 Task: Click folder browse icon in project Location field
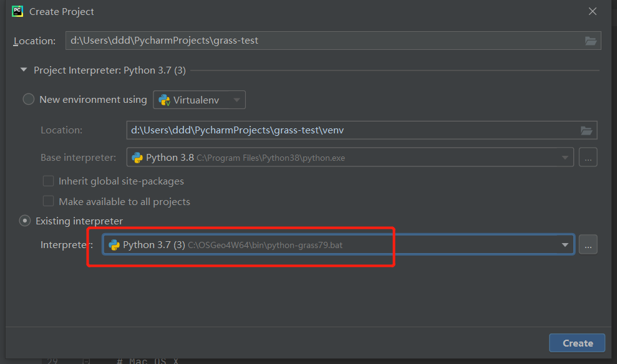pos(591,41)
